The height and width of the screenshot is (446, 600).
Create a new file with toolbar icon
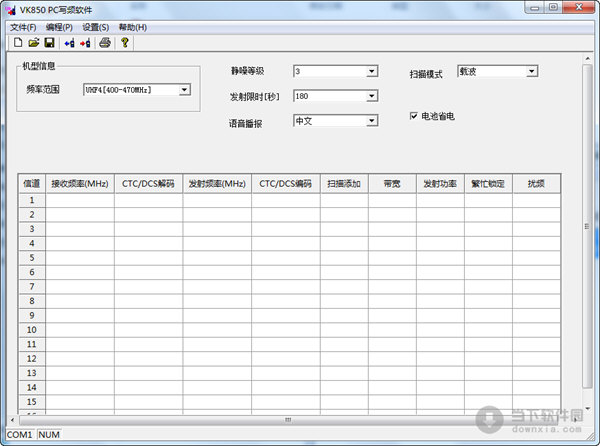(18, 43)
